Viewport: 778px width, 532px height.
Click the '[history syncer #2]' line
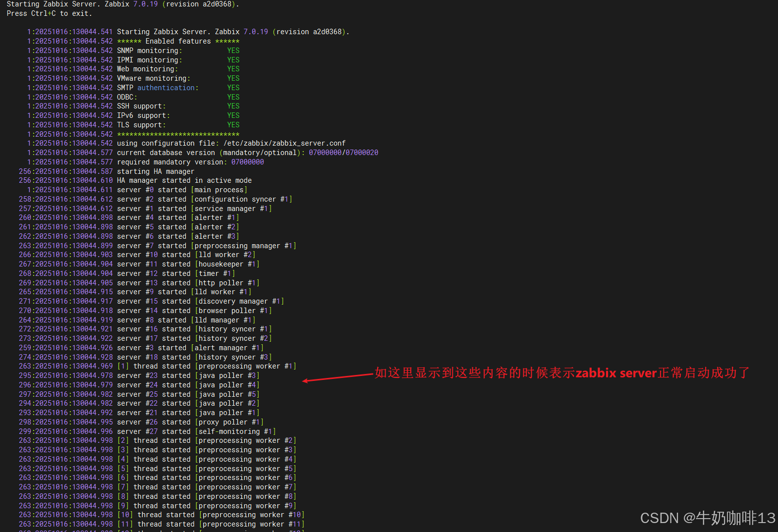[x=145, y=338]
